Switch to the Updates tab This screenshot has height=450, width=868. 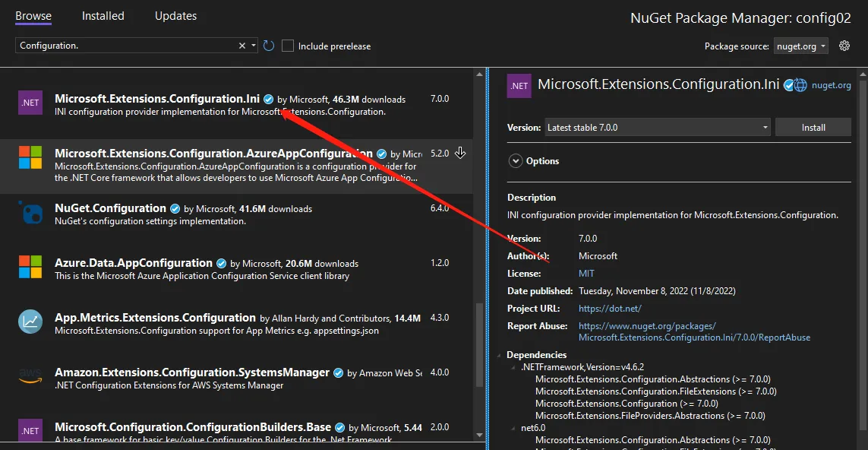pos(175,16)
